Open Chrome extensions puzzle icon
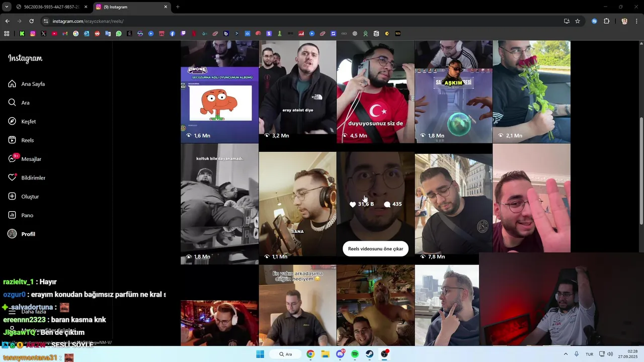Image resolution: width=644 pixels, height=362 pixels. click(606, 21)
